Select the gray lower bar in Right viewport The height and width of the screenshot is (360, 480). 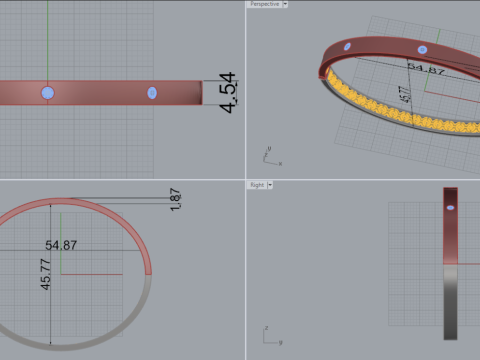(x=450, y=302)
